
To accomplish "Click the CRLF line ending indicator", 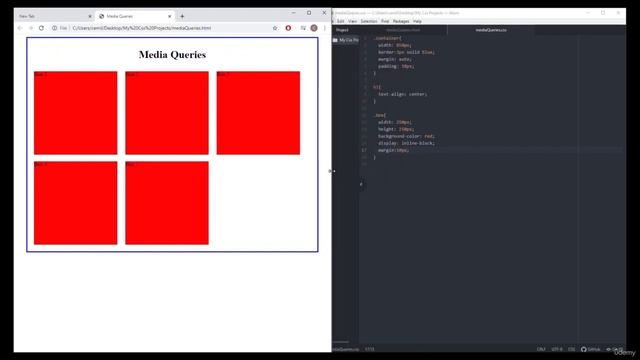I will pos(541,349).
